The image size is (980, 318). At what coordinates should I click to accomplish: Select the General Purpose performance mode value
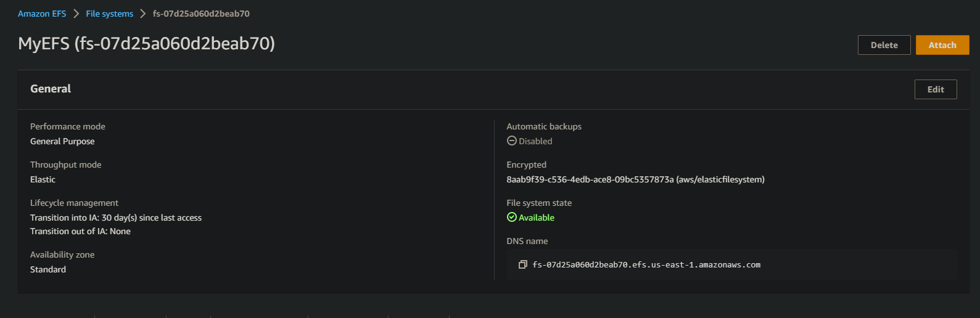(62, 141)
